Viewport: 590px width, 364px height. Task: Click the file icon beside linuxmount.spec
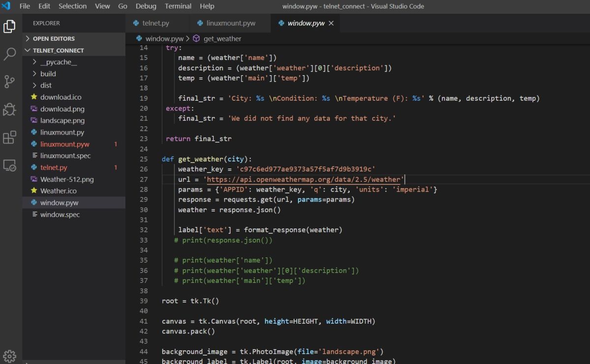tap(34, 156)
